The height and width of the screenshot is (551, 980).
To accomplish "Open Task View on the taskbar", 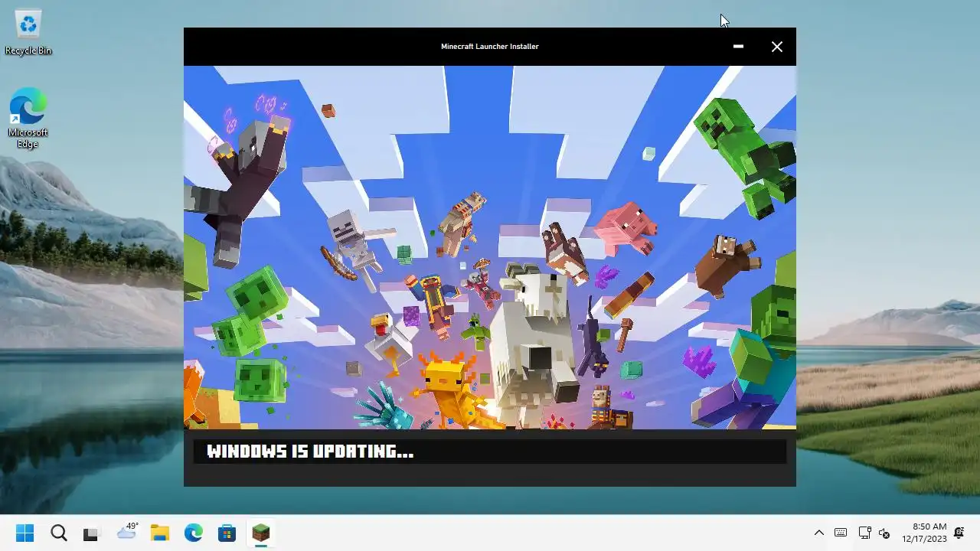I will (91, 533).
